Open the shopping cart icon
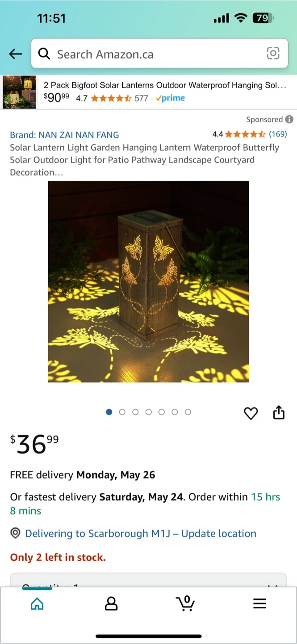Screen dimensions: 297x644 point(185,603)
